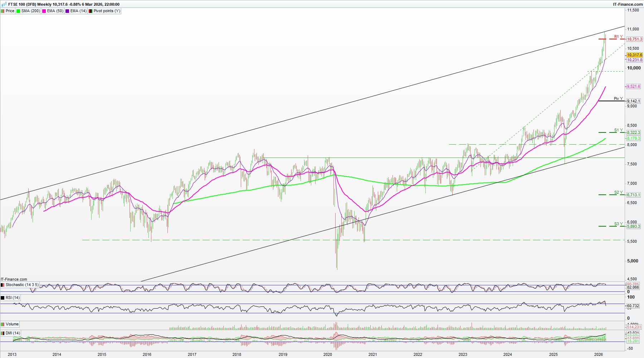Screen dimensions: 644x358
Task: Click the green SMA (200) color swatch
Action: point(18,11)
